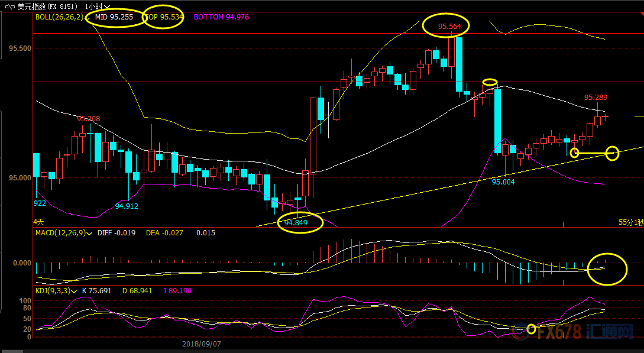Click the 95.208 price label
The image size is (644, 353).
89,119
